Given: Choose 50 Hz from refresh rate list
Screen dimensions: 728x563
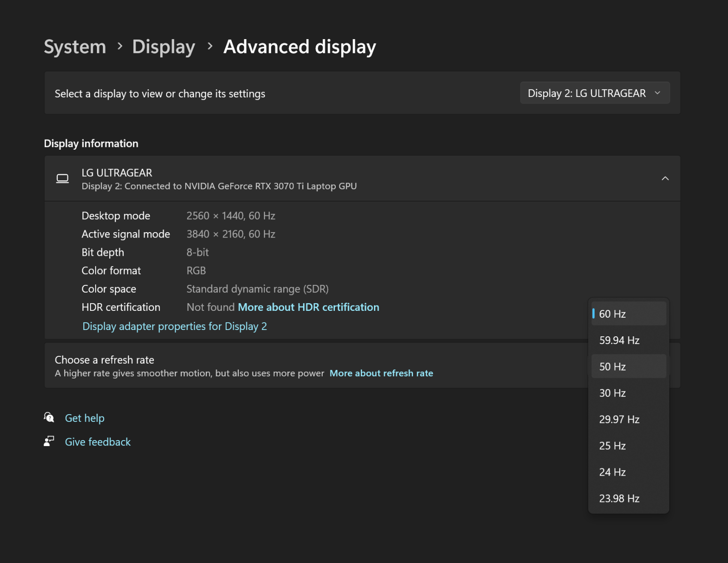Looking at the screenshot, I should coord(628,366).
